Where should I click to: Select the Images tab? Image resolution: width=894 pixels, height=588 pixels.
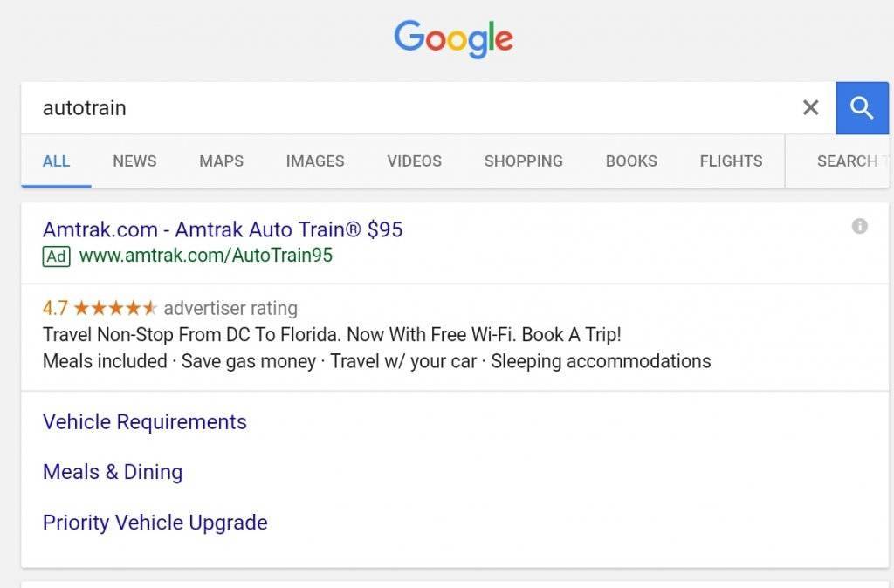tap(315, 161)
